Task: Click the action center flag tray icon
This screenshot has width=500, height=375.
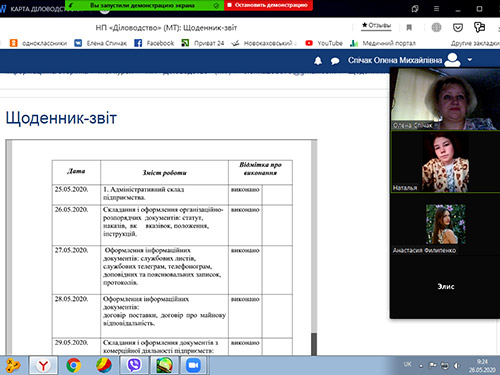Action: click(433, 365)
